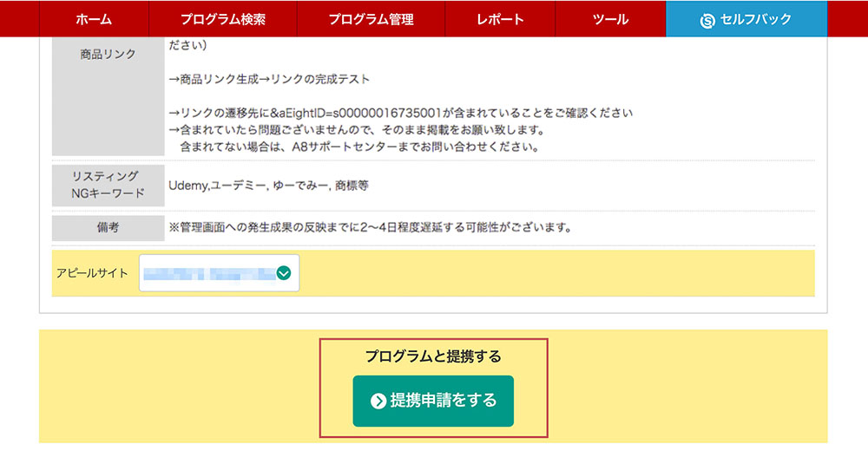Open the プログラム検索 menu
868x457 pixels.
[x=223, y=19]
